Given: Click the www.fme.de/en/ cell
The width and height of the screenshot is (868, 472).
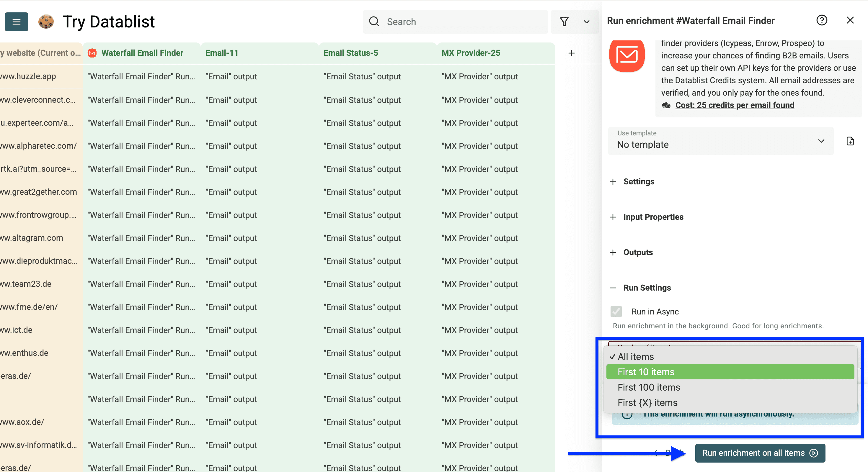Looking at the screenshot, I should [x=41, y=307].
